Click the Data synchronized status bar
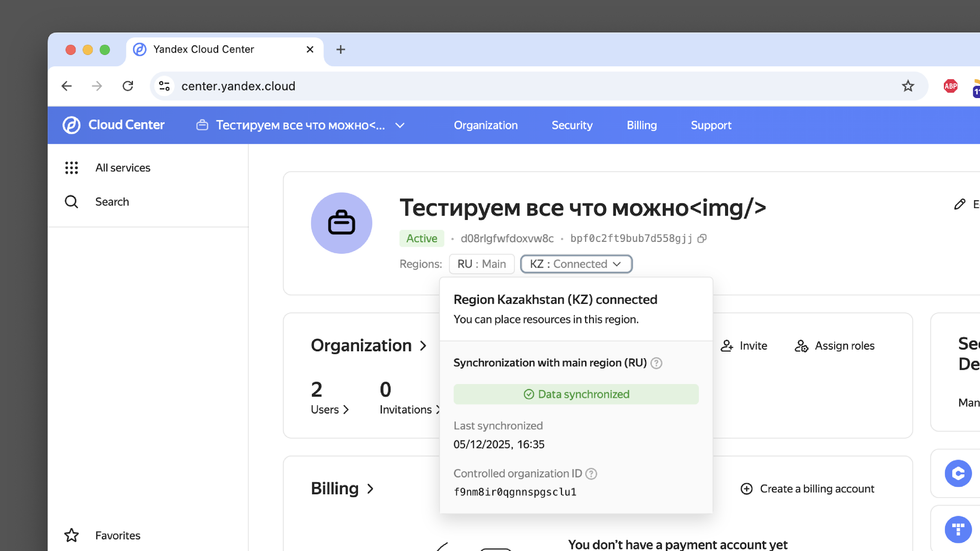The width and height of the screenshot is (980, 551). click(575, 394)
